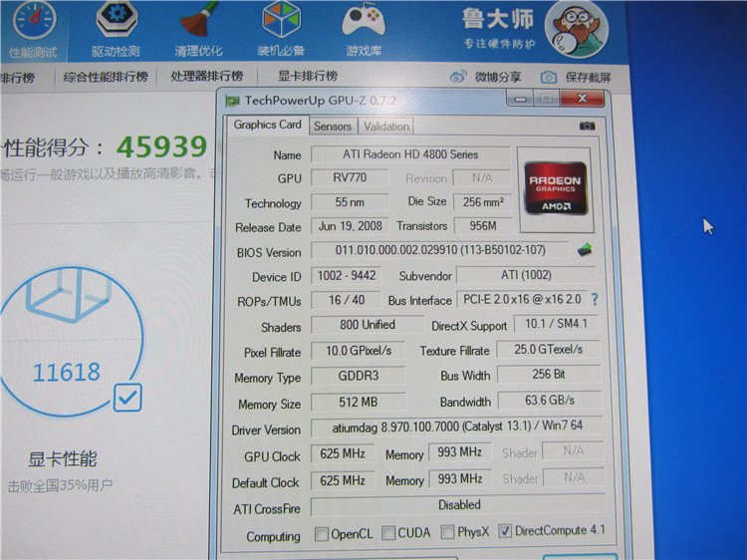Image resolution: width=747 pixels, height=560 pixels.
Task: Click the Transistors 956M value
Action: [x=483, y=226]
